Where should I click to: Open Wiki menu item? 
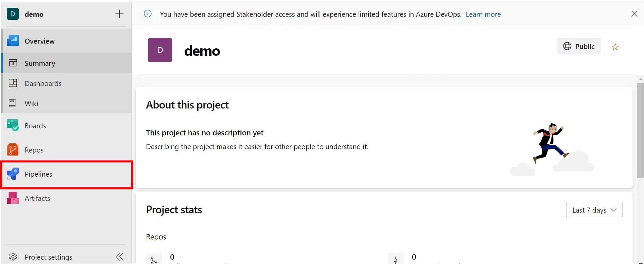66,103
